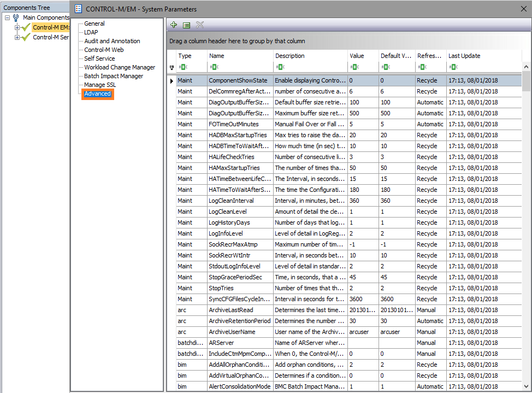532x393 pixels.
Task: Click the 3600 value of SyncCFGFilesCycleInterval
Action: (x=363, y=299)
